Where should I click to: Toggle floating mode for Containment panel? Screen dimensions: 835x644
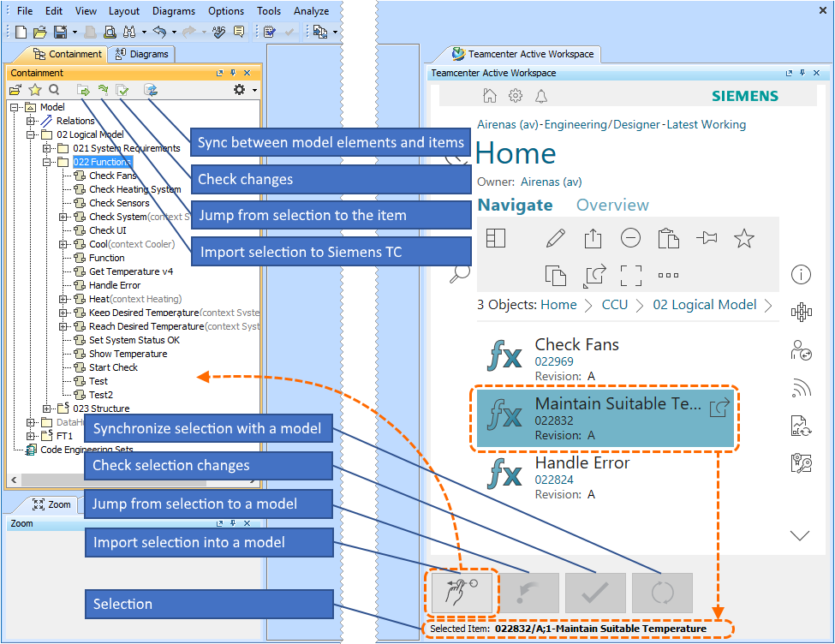point(219,73)
